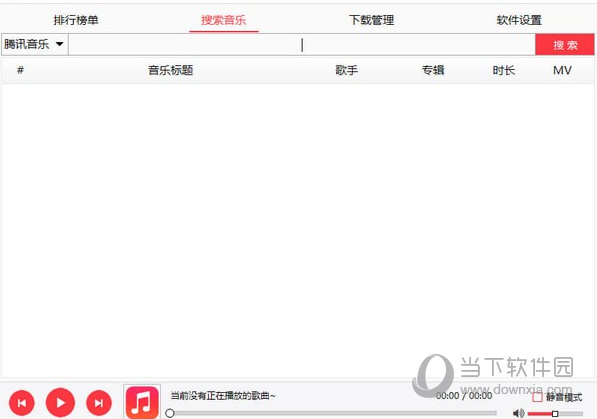The image size is (597, 419).
Task: Skip to the next track
Action: [x=99, y=403]
